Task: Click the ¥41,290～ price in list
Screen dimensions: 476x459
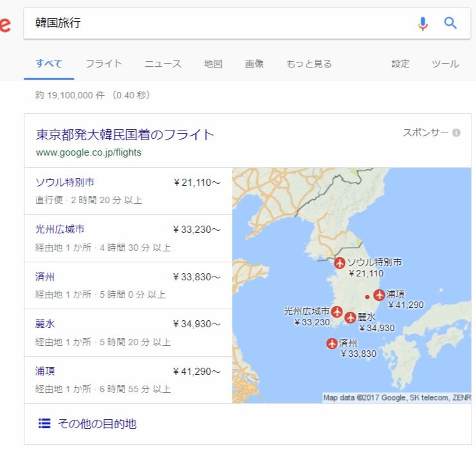Action: click(x=197, y=372)
